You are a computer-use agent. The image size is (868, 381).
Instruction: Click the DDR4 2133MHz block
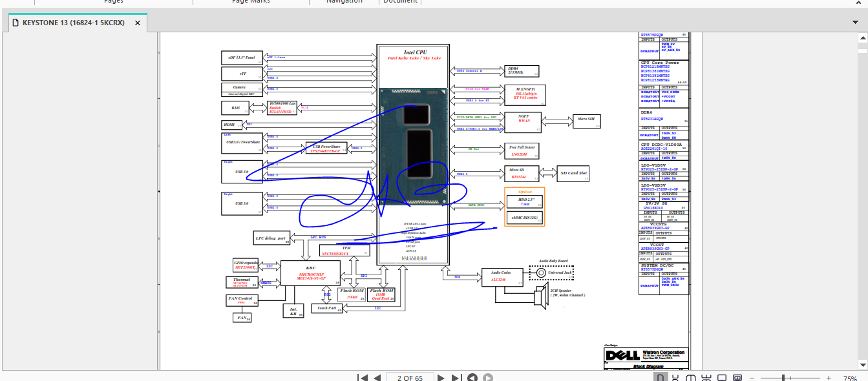click(x=522, y=70)
